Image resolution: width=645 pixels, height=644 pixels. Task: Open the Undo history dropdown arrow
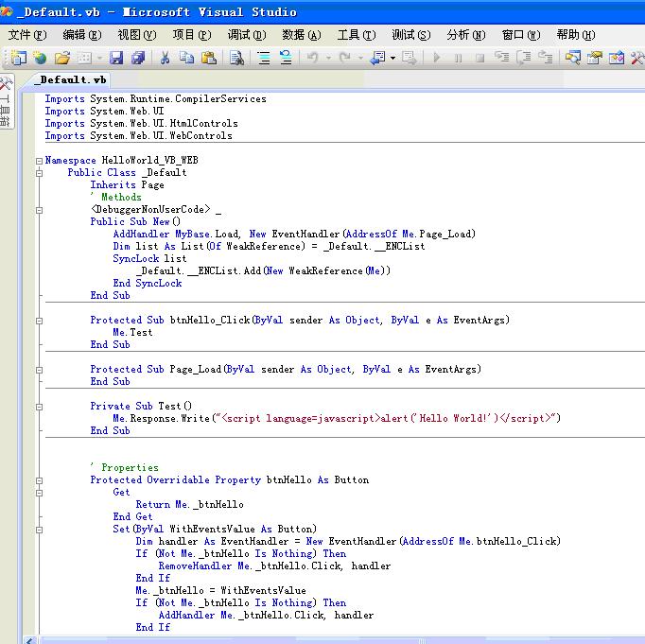(328, 58)
